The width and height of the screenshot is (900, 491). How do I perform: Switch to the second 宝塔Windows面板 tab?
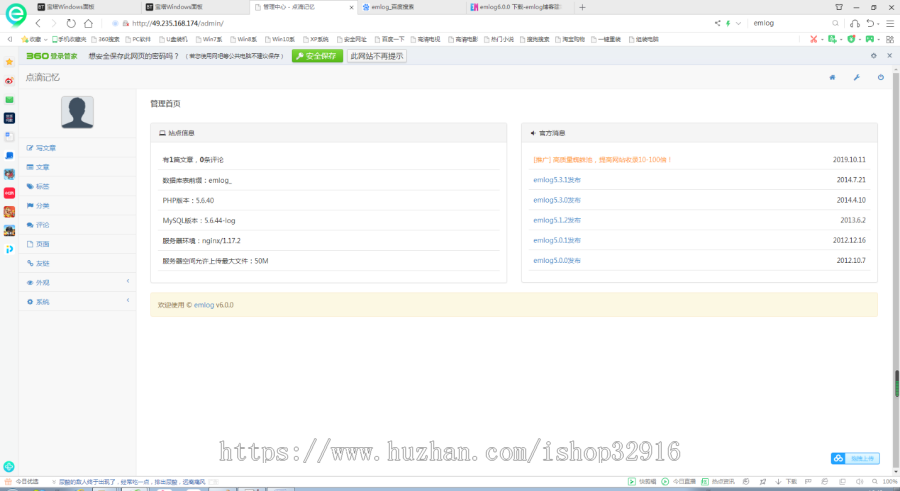195,7
